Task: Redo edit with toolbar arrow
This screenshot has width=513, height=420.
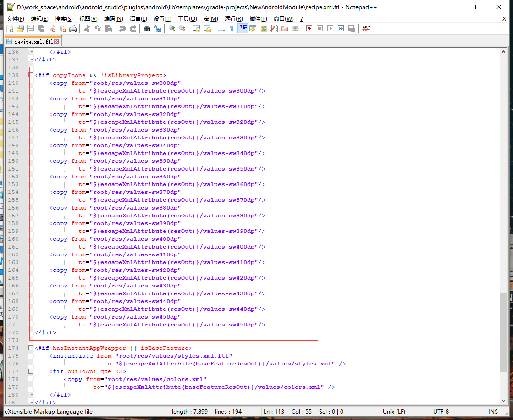Action: tap(132, 29)
